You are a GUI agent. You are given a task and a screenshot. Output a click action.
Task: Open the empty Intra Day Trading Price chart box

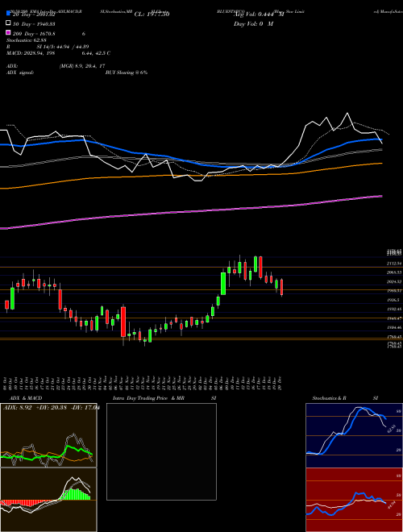(161, 451)
